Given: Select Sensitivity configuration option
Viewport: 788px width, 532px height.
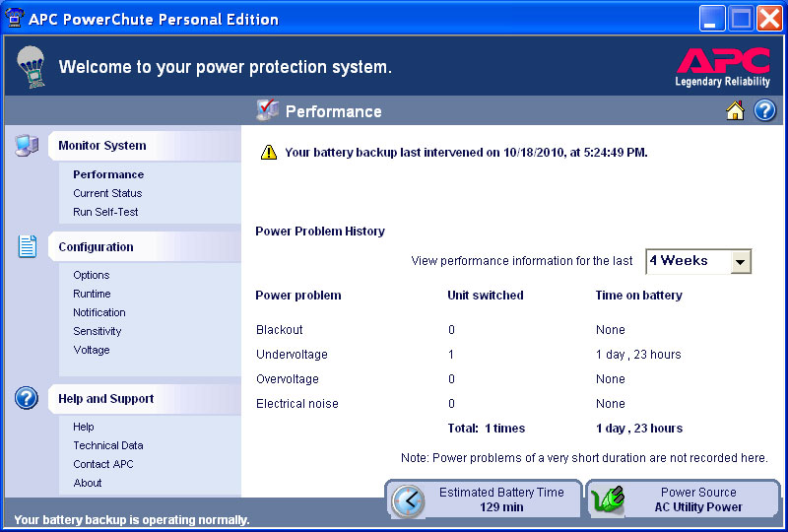Looking at the screenshot, I should pos(98,331).
